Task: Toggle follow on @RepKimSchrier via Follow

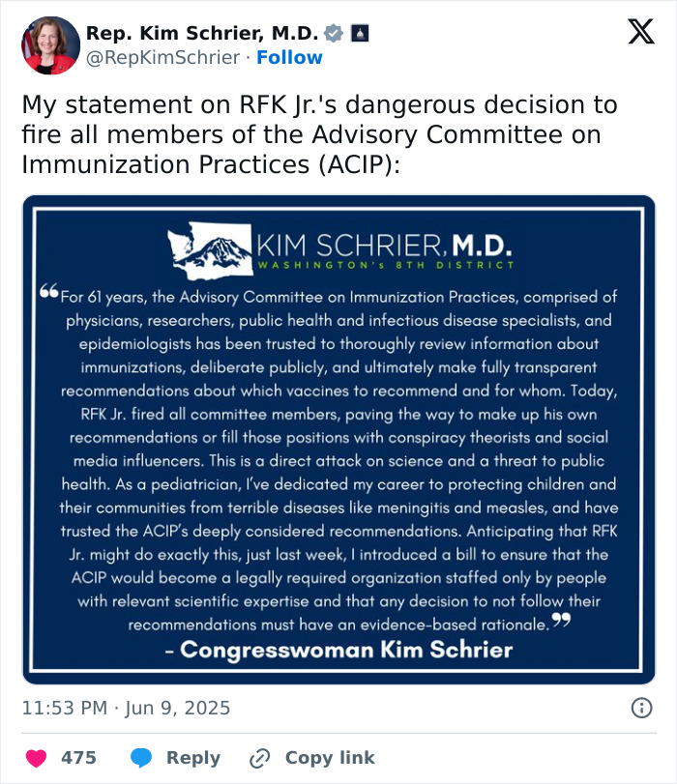Action: [290, 57]
